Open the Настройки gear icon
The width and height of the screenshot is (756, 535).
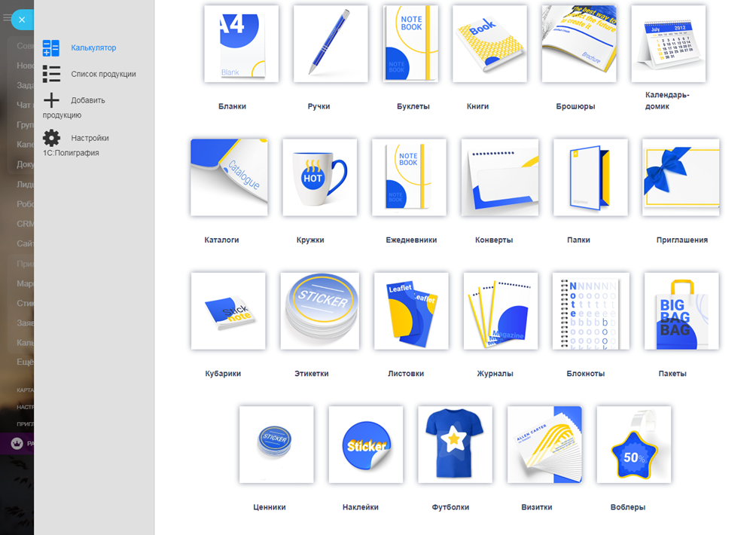pos(51,138)
